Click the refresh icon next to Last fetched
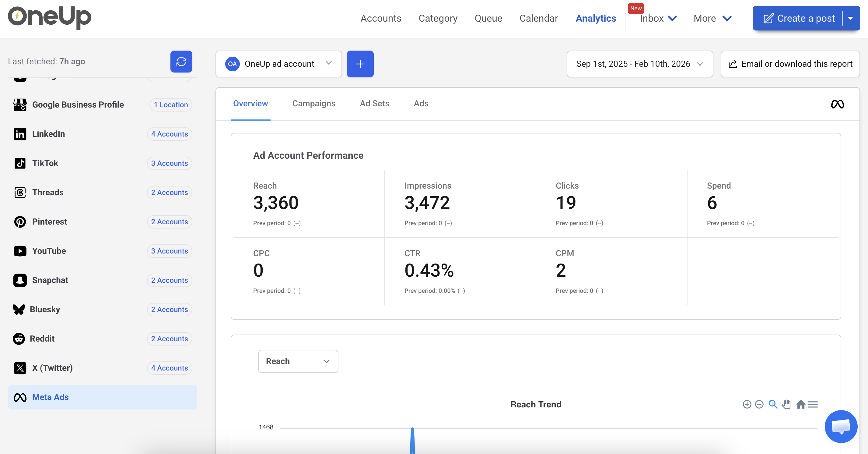Screen dimensions: 868x454 click(x=181, y=61)
